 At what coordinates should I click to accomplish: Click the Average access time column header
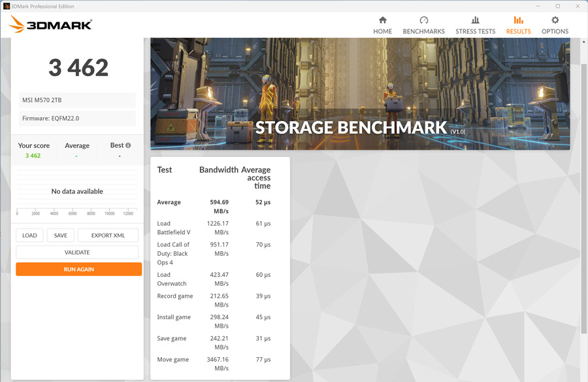[x=257, y=178]
